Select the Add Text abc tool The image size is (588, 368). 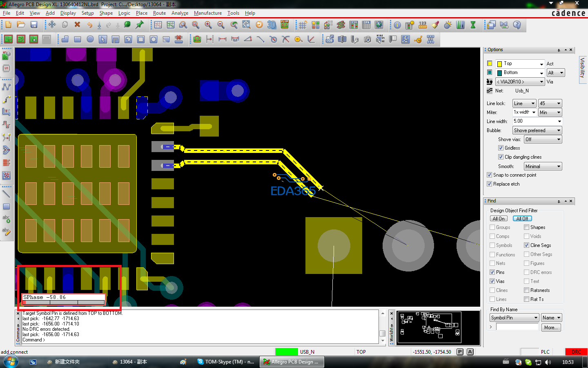(x=7, y=219)
